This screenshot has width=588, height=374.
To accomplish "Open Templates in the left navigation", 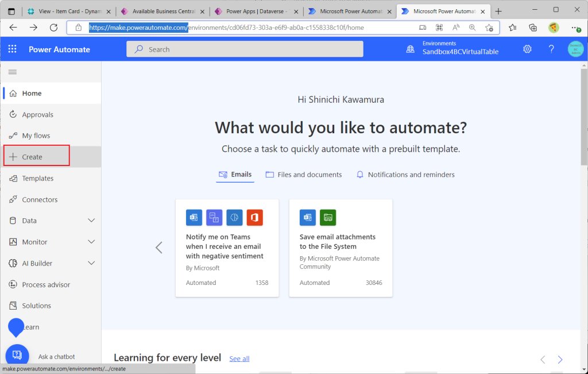I will [x=51, y=178].
